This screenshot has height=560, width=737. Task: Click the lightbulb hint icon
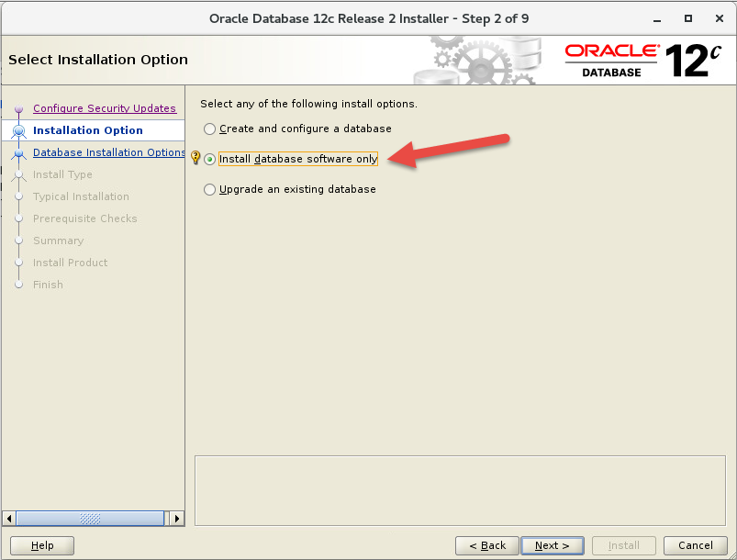pyautogui.click(x=195, y=158)
